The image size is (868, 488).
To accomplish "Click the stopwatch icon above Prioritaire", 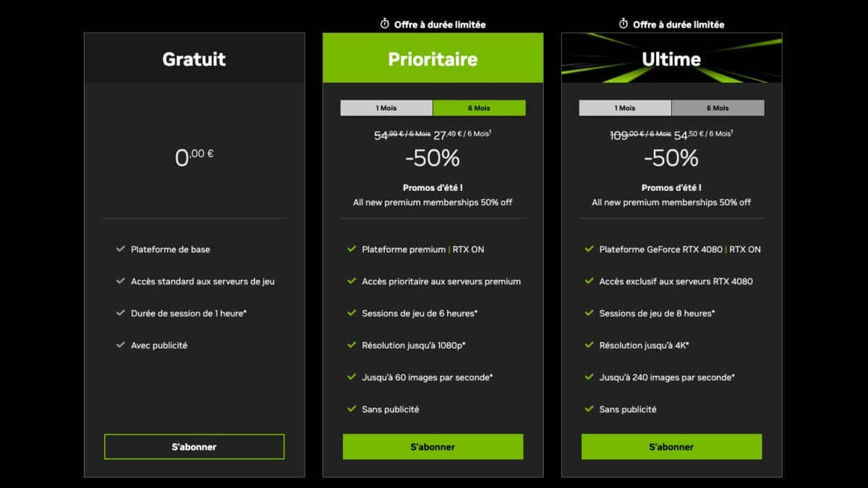I will [385, 24].
